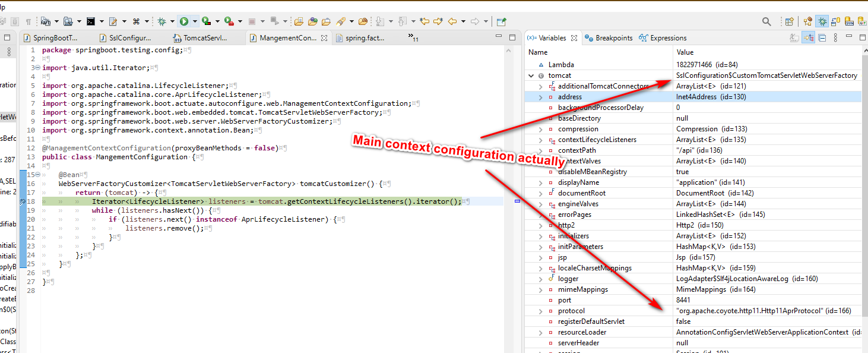This screenshot has height=353, width=868.
Task: Collapse the tomcat variable node
Action: (x=531, y=75)
